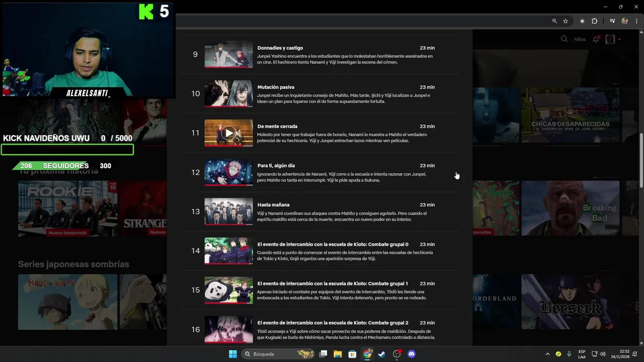Viewport: 644px width, 362px height.
Task: Open episode 16 Combate grupal 2 thumbnail
Action: (x=228, y=329)
